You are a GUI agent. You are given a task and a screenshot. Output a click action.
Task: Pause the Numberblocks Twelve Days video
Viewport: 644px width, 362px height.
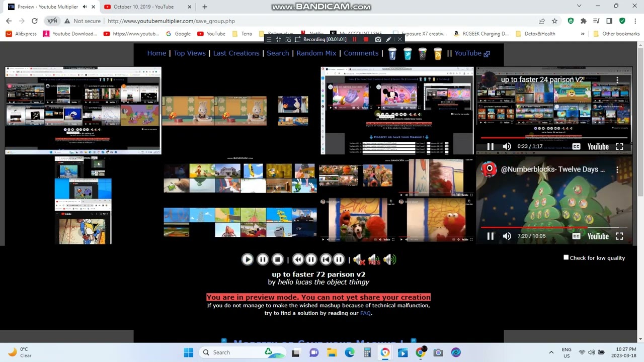[x=490, y=236]
